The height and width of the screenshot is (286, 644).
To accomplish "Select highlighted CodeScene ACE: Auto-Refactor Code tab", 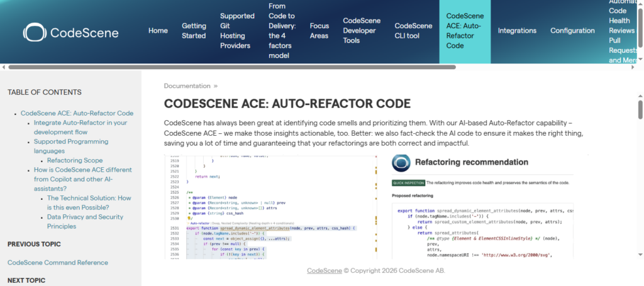I will (x=465, y=31).
